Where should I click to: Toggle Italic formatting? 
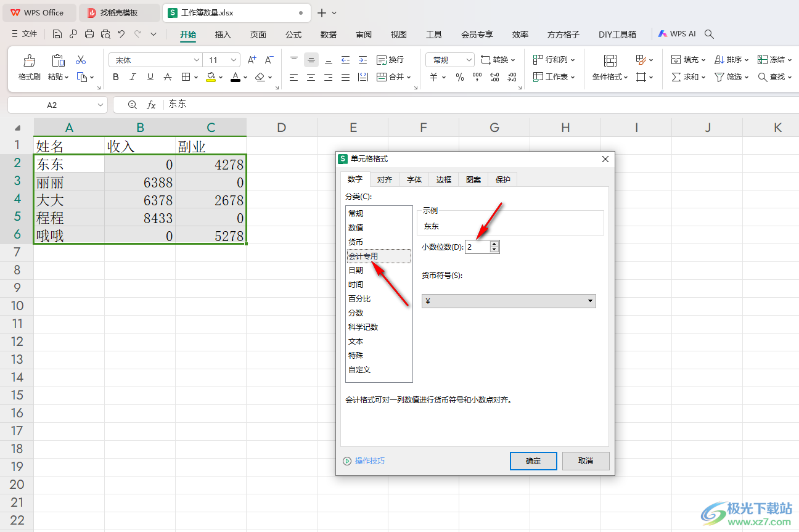pos(133,77)
